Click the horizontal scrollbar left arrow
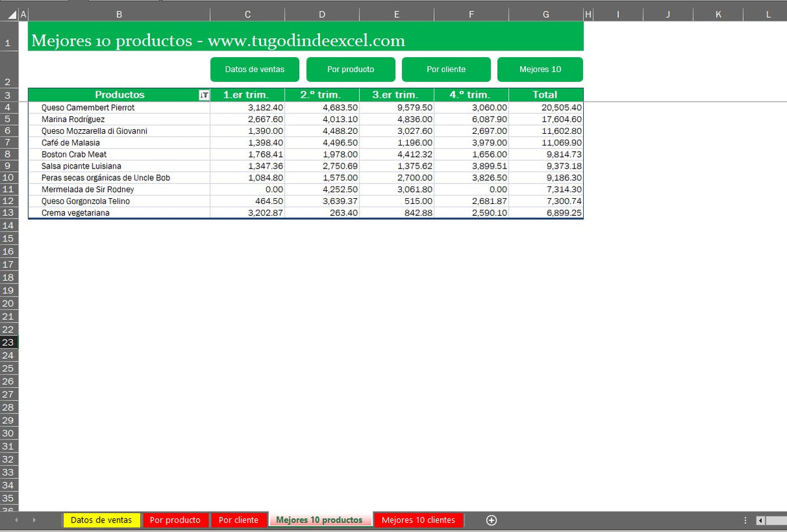Viewport: 787px width, 532px height. click(761, 520)
